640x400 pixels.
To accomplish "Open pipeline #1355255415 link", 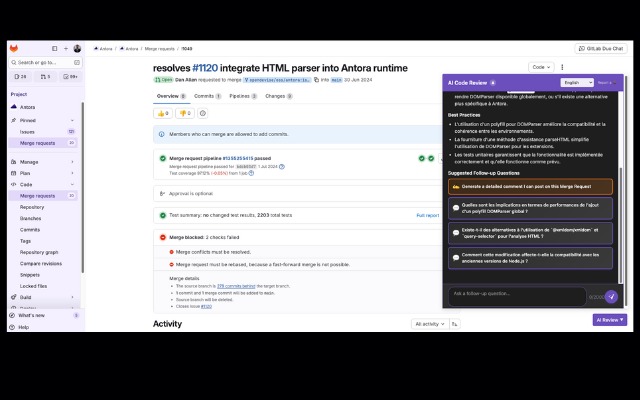I will (x=238, y=158).
